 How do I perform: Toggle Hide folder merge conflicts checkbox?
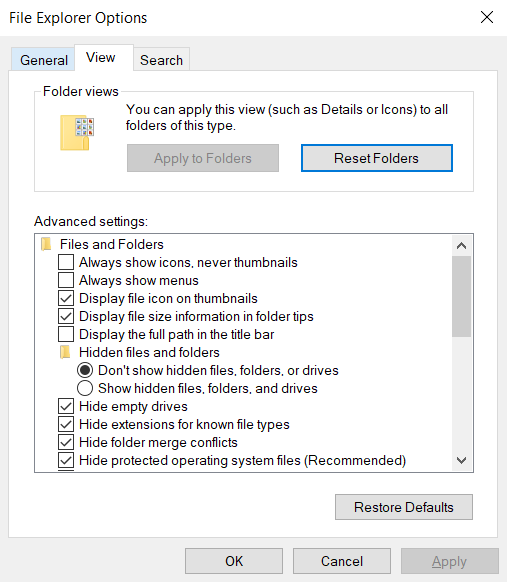point(66,442)
